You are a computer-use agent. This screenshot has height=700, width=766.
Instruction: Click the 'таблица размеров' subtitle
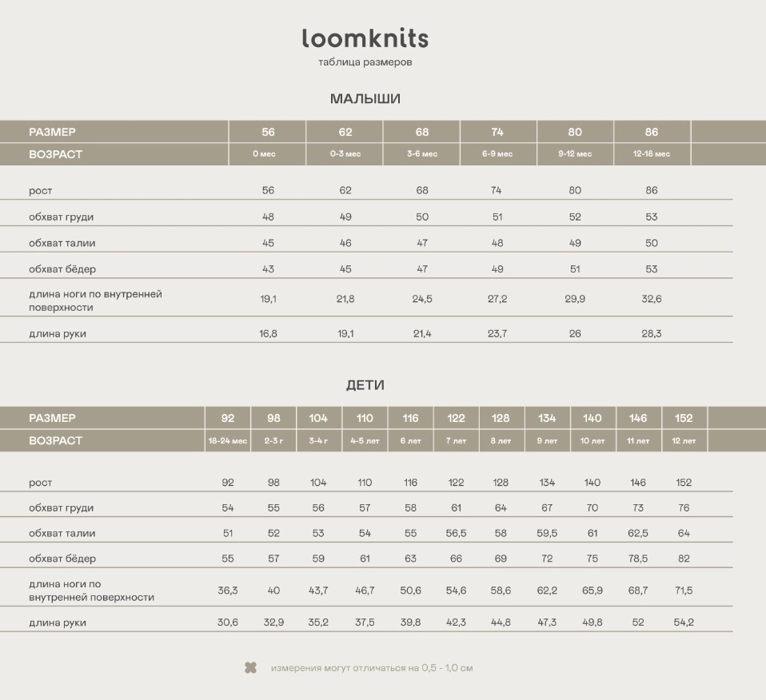365,62
